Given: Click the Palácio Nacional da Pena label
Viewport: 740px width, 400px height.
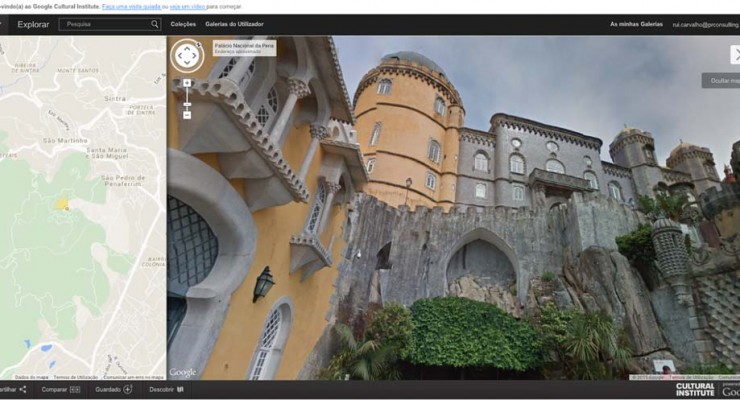Looking at the screenshot, I should coord(244,46).
